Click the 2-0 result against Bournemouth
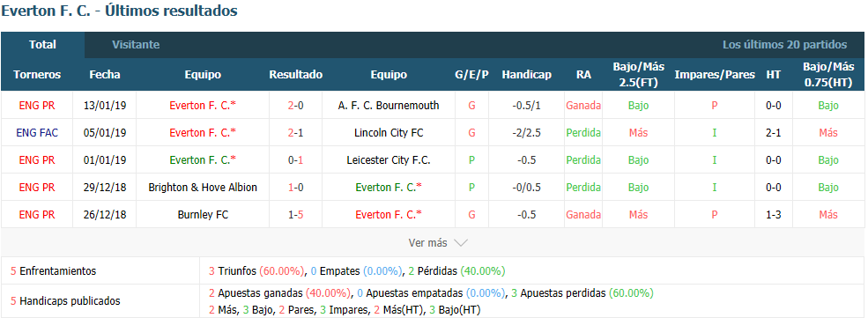 coord(295,105)
